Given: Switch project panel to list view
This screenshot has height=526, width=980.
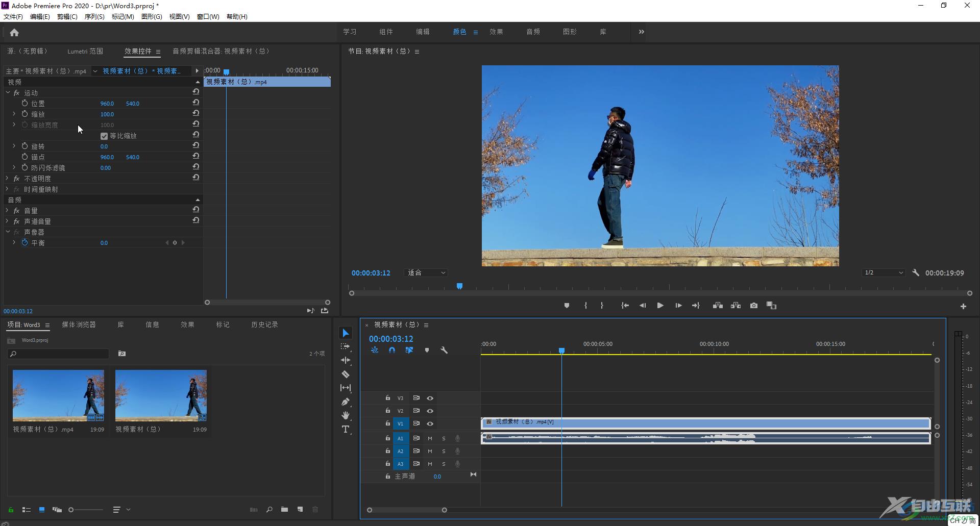Looking at the screenshot, I should pyautogui.click(x=27, y=509).
